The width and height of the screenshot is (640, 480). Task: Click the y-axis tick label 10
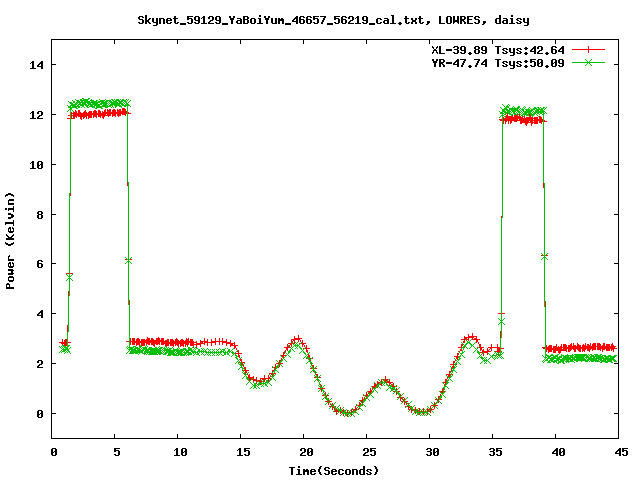pos(36,164)
